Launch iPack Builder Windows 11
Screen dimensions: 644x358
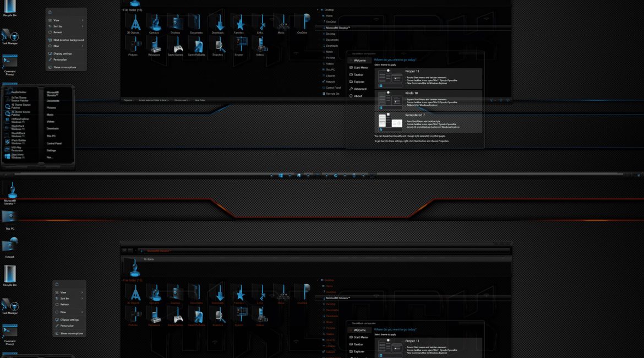point(19,142)
